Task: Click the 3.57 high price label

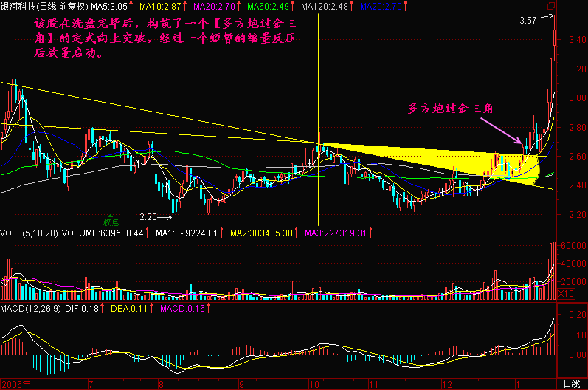Action: 528,21
